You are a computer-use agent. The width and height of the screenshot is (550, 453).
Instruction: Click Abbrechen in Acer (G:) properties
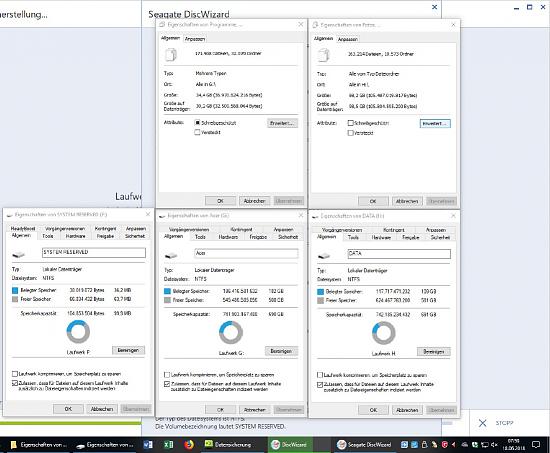point(255,410)
